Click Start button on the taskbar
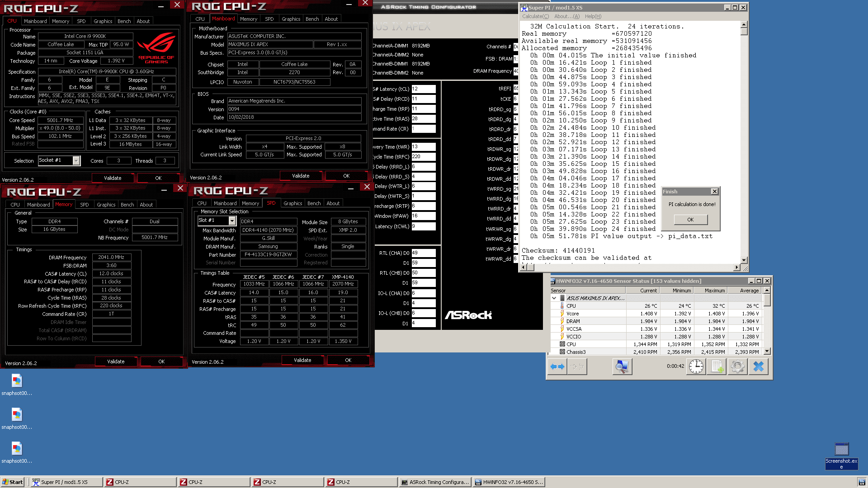The image size is (868, 488). click(13, 482)
